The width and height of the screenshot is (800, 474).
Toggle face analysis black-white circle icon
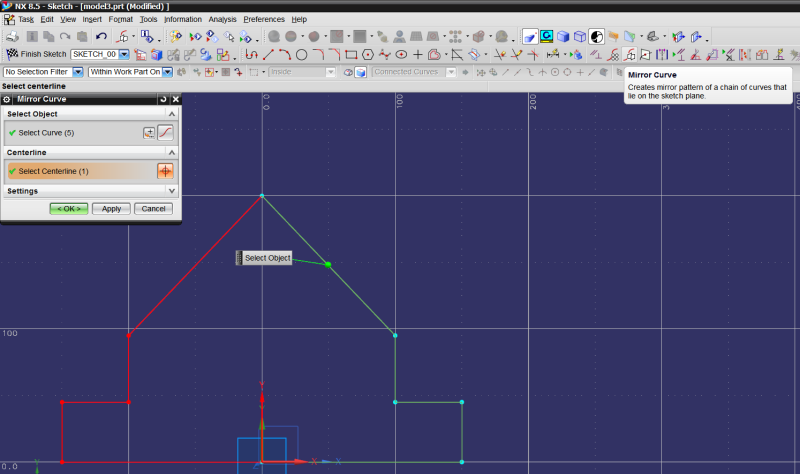(596, 37)
